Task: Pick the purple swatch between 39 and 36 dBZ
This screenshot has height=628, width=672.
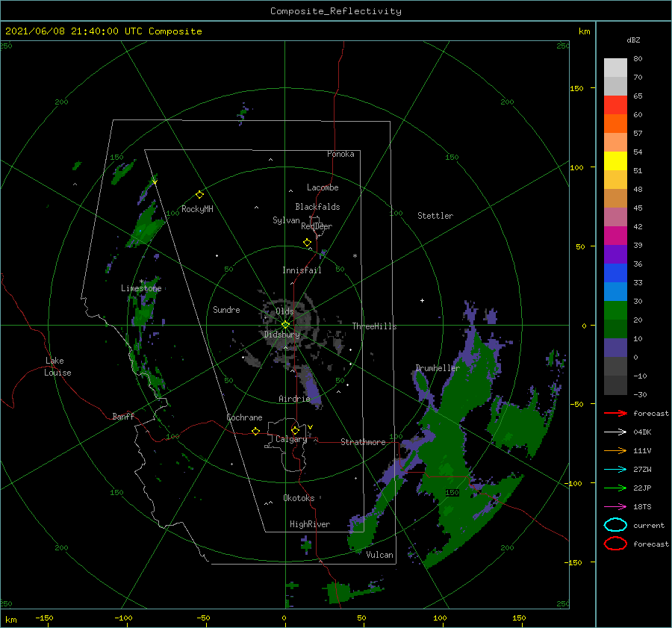Action: pyautogui.click(x=615, y=254)
